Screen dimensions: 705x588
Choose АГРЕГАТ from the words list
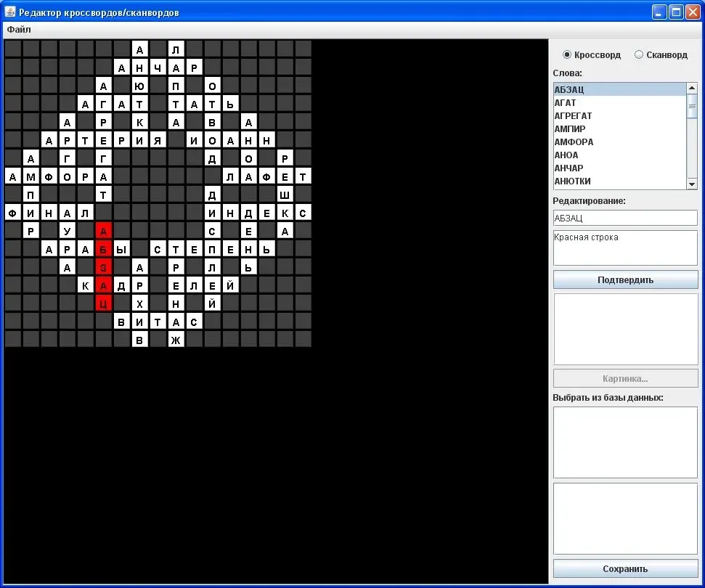pyautogui.click(x=573, y=116)
